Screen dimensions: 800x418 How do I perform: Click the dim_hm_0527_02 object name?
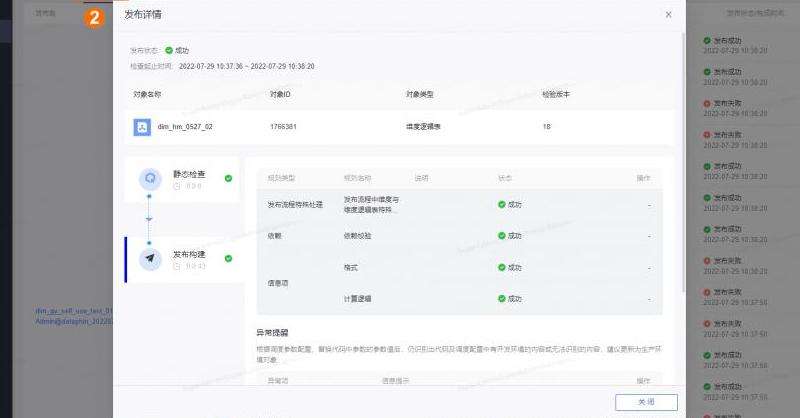(185, 127)
